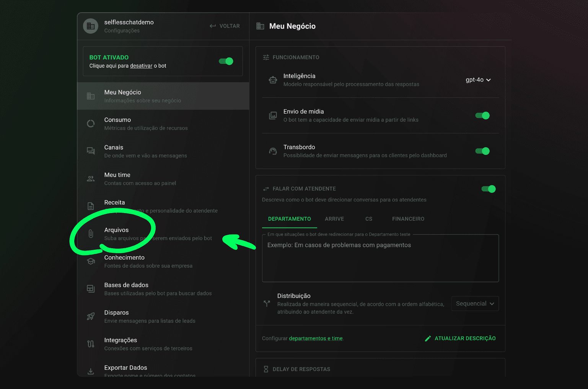
Task: Select the Meu Negócio sidebar item
Action: tap(163, 96)
